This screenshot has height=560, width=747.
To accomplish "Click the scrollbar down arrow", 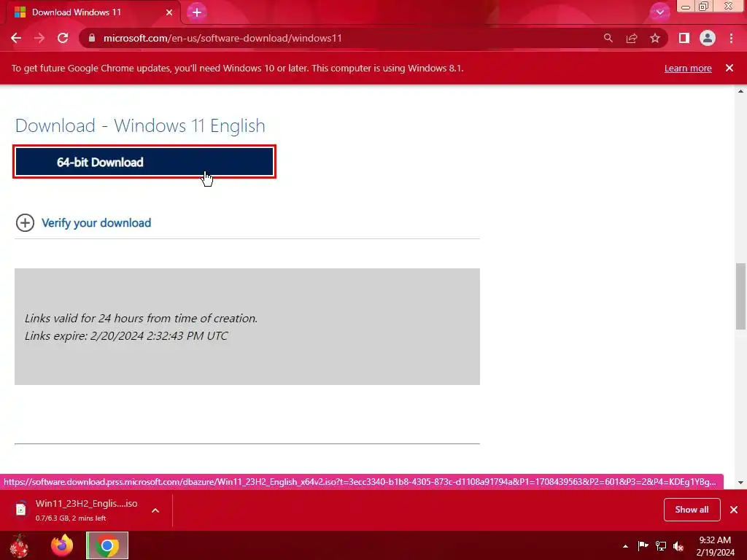I will tap(740, 482).
